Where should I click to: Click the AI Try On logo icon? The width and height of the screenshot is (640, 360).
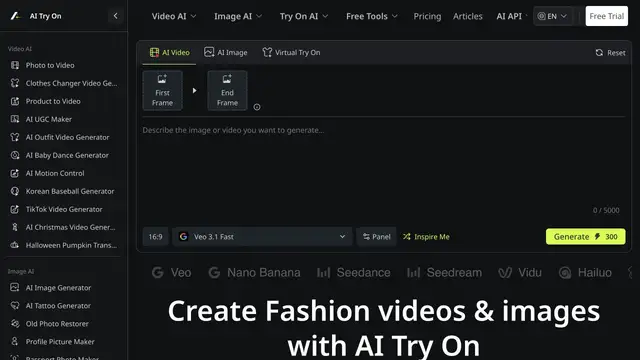pyautogui.click(x=16, y=16)
